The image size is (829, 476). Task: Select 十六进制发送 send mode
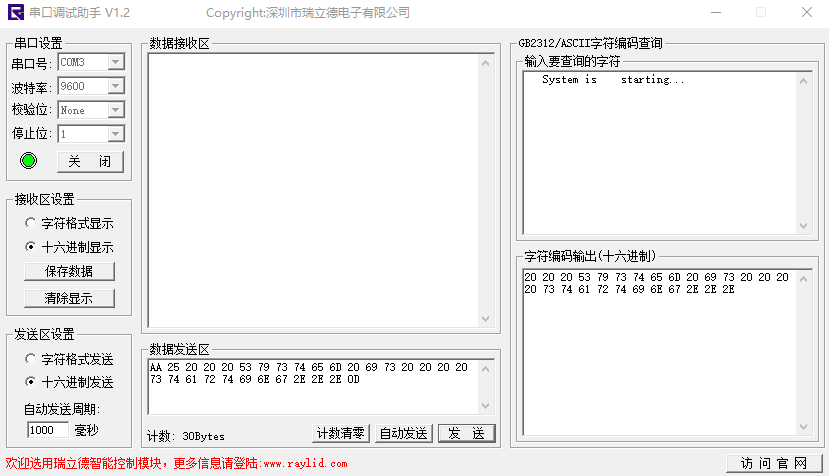click(x=31, y=382)
